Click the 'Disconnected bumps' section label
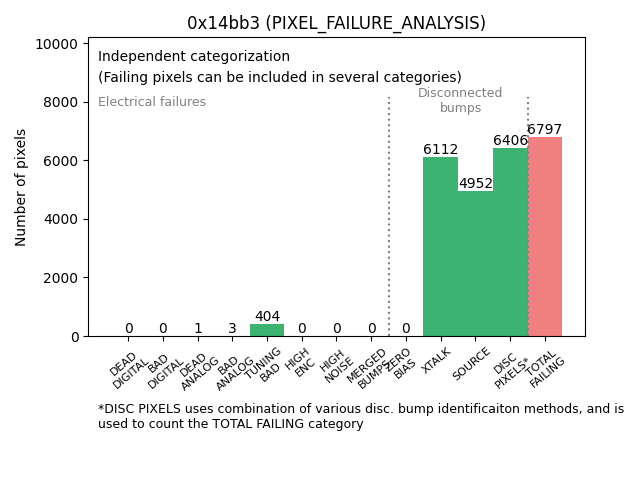Image resolution: width=640 pixels, height=480 pixels. (x=460, y=100)
